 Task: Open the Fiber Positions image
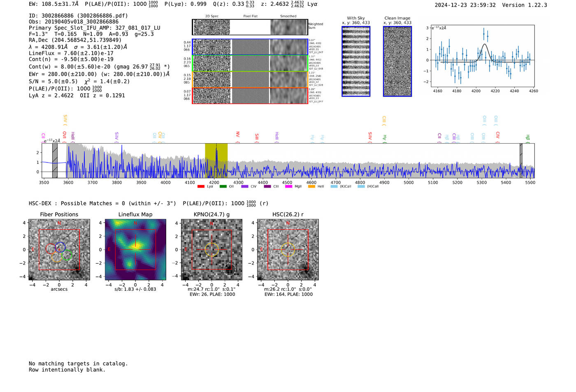(x=59, y=250)
